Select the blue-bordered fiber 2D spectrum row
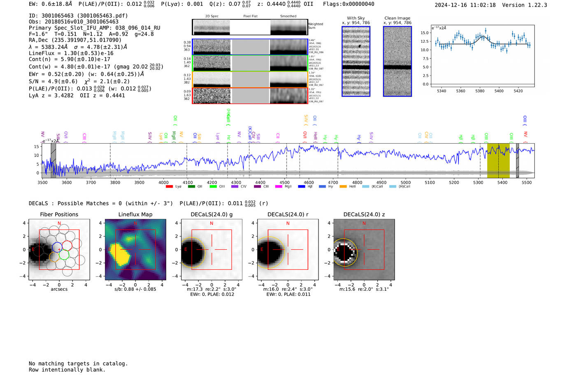The height and width of the screenshot is (392, 576). (250, 47)
